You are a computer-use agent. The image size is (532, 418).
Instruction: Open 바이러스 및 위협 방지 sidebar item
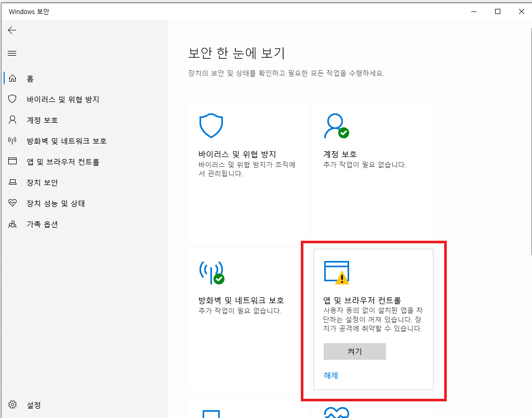[x=63, y=99]
